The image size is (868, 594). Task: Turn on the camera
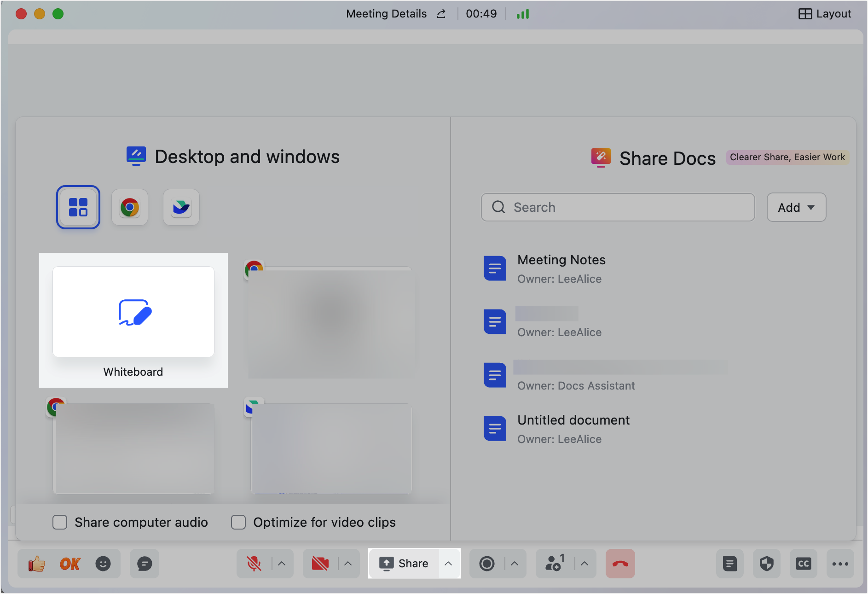[319, 564]
